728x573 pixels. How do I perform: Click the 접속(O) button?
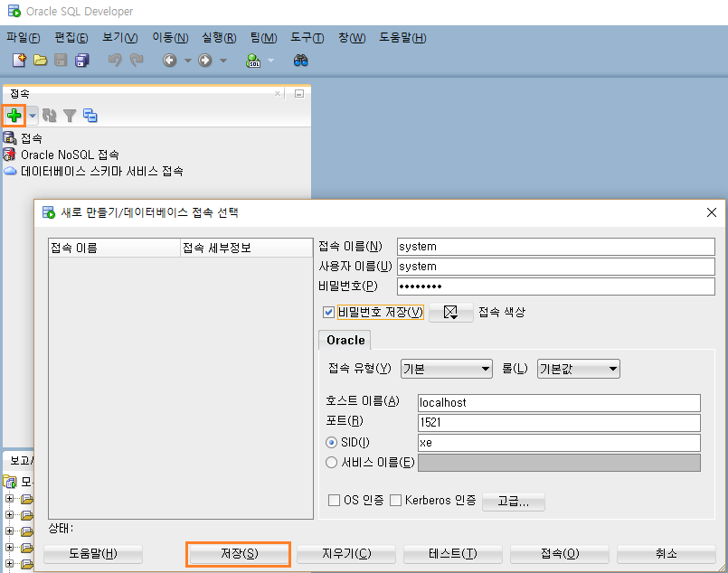tap(560, 553)
